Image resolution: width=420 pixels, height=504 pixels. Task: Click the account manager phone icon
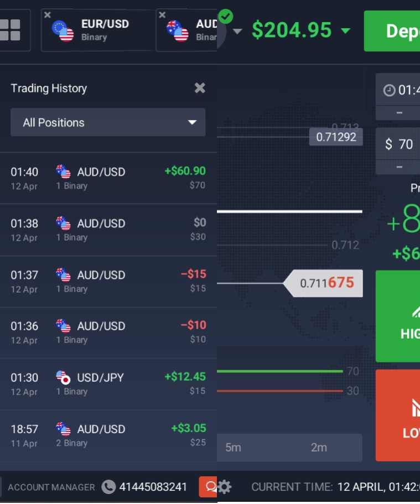[x=108, y=487]
